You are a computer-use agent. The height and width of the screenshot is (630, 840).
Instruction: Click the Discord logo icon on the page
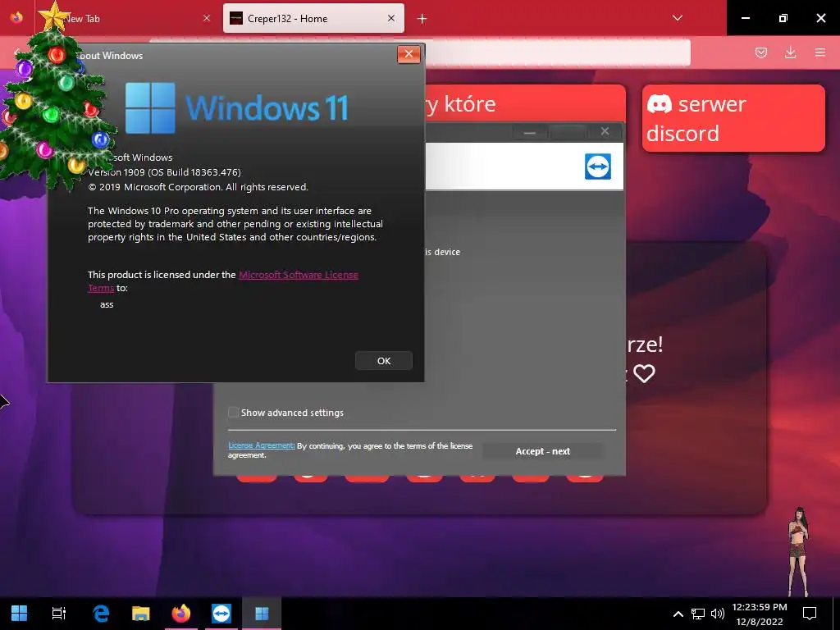pos(660,103)
